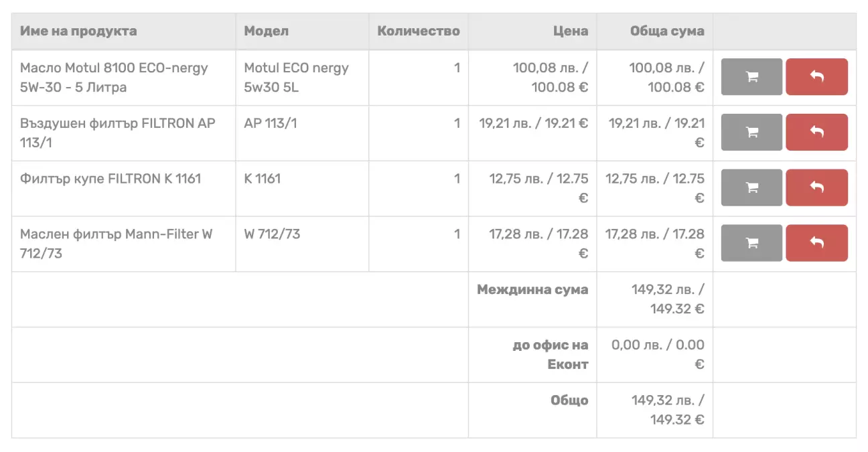This screenshot has height=452, width=868.
Task: Click the Количество column header
Action: pos(419,31)
